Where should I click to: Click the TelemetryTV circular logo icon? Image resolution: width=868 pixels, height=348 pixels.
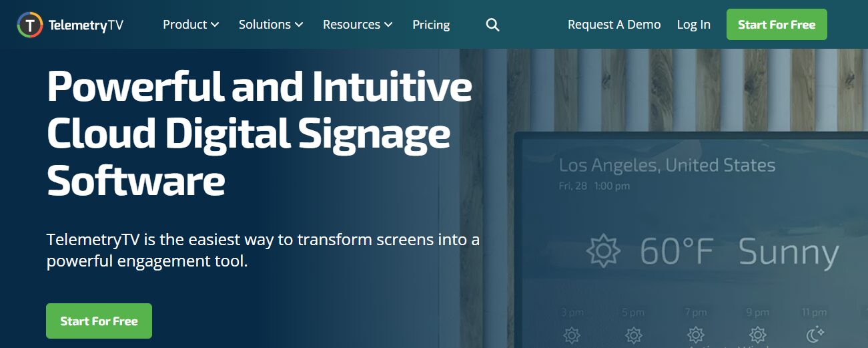point(30,25)
